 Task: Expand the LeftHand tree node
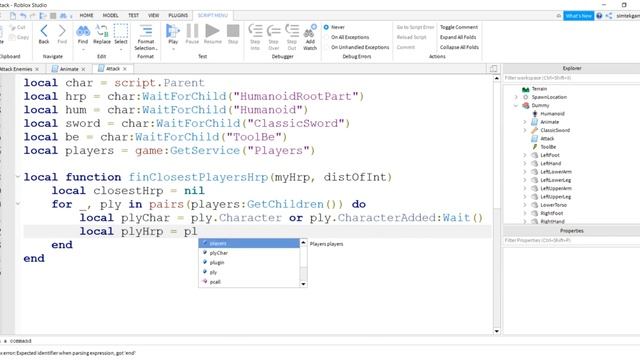click(525, 163)
